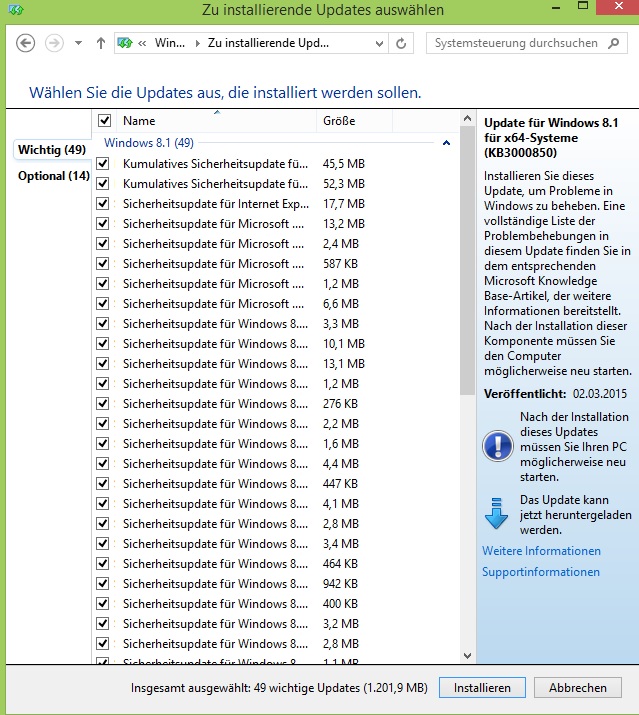
Task: Uncheck the 10,1 MB Windows update
Action: click(x=103, y=344)
